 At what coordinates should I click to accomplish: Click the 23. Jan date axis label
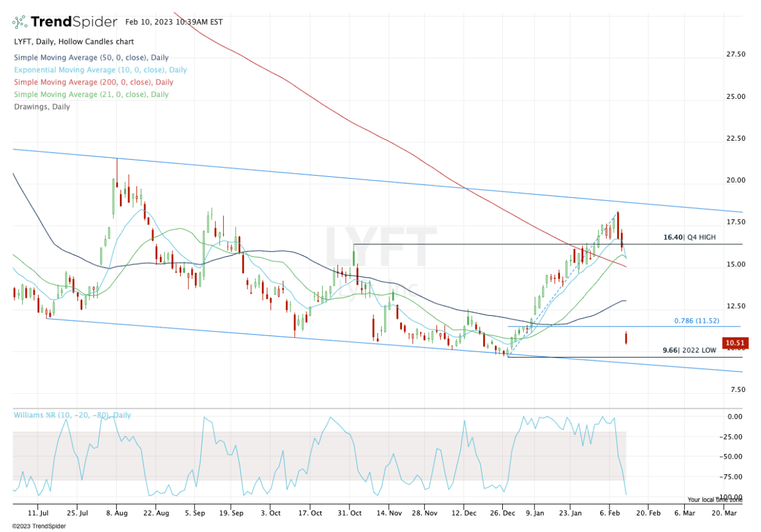pyautogui.click(x=571, y=512)
